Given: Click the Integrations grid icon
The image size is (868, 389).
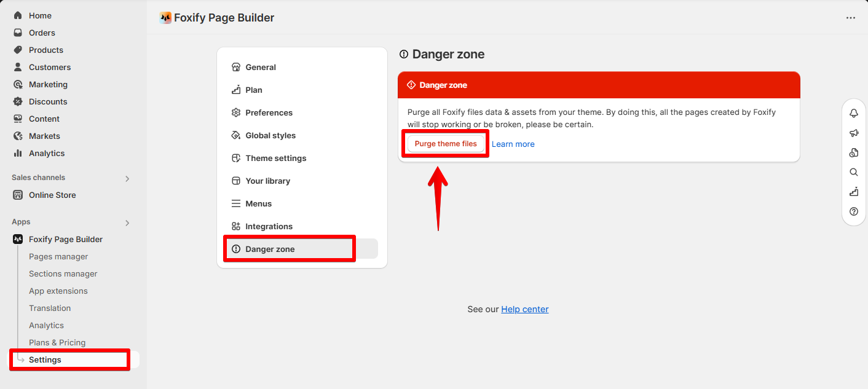Looking at the screenshot, I should pyautogui.click(x=235, y=226).
